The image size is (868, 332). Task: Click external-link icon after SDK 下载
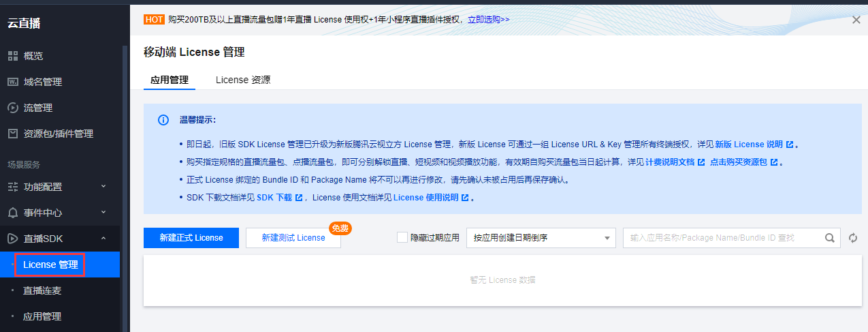[x=299, y=198]
